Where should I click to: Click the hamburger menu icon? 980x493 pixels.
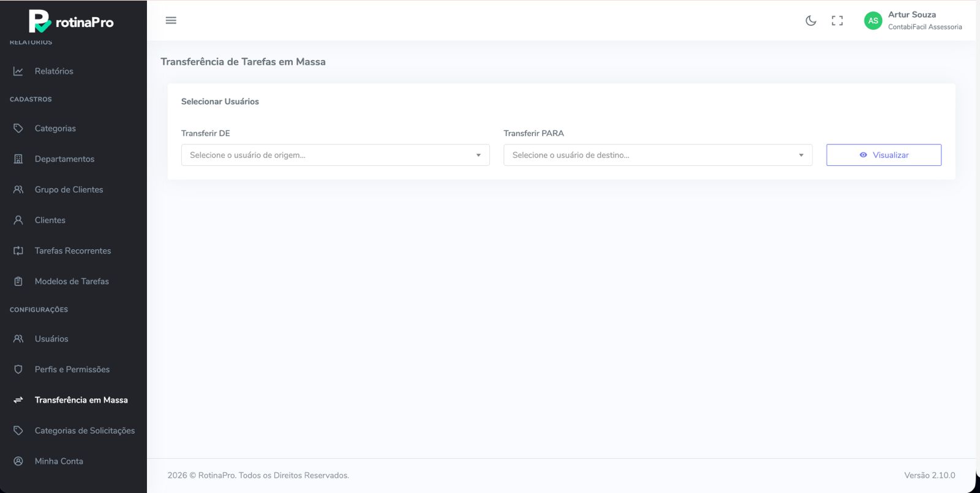pyautogui.click(x=171, y=20)
